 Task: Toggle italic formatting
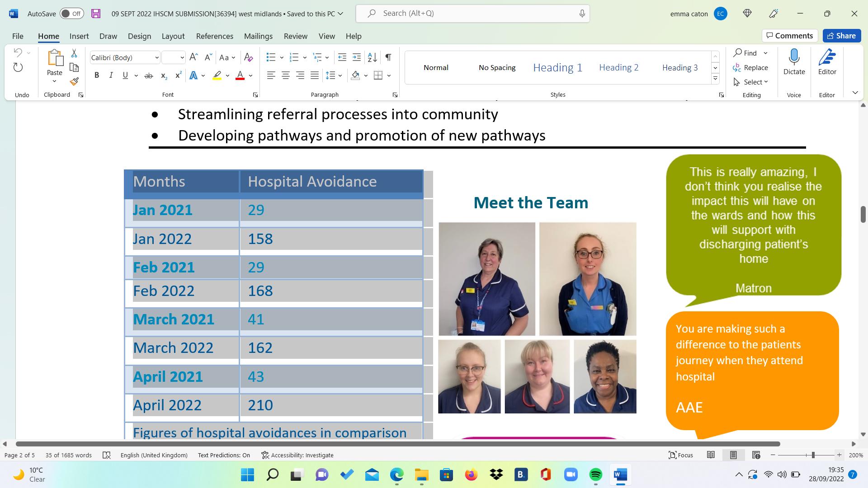[x=111, y=75]
